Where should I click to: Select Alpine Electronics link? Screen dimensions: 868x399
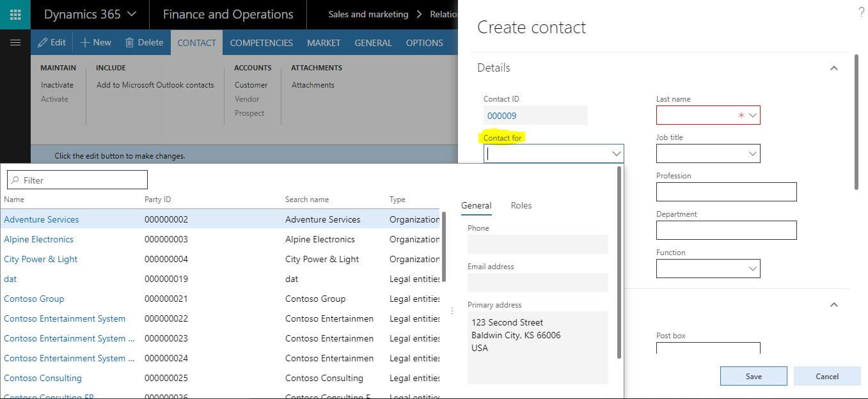tap(38, 239)
